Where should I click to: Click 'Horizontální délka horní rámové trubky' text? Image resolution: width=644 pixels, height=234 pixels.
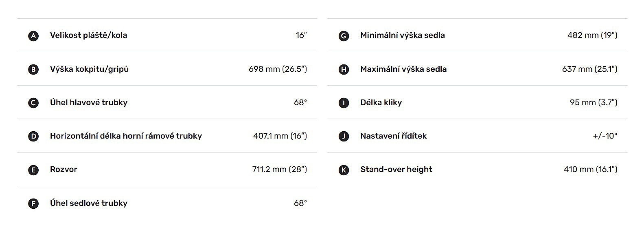[x=126, y=136]
